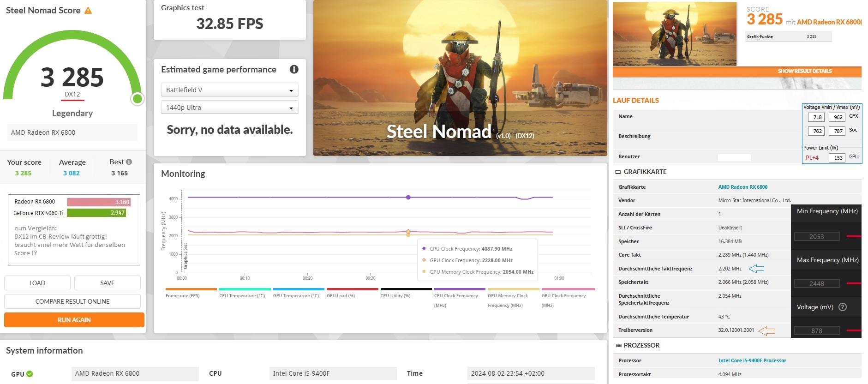Toggle the CPU Clock Frequency legend
The height and width of the screenshot is (384, 868).
coord(460,298)
